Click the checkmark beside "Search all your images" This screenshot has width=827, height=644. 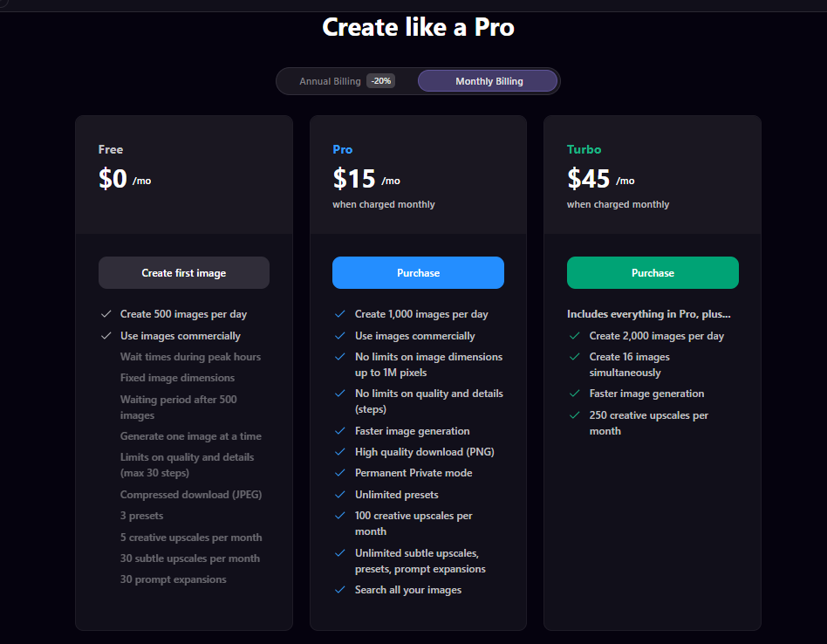click(340, 589)
